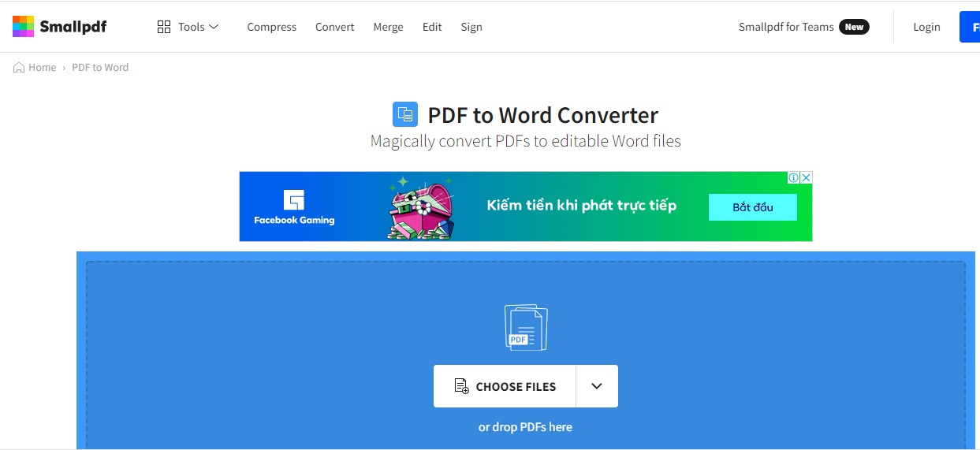Expand the Tools menu chevron
980x450 pixels.
click(214, 27)
